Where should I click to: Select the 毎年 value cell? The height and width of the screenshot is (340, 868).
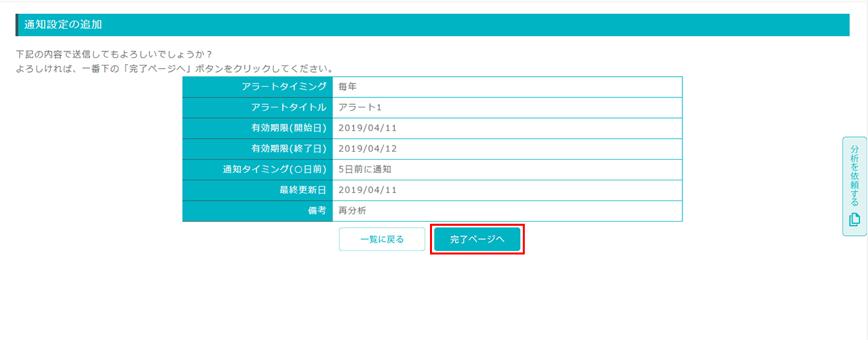point(507,87)
